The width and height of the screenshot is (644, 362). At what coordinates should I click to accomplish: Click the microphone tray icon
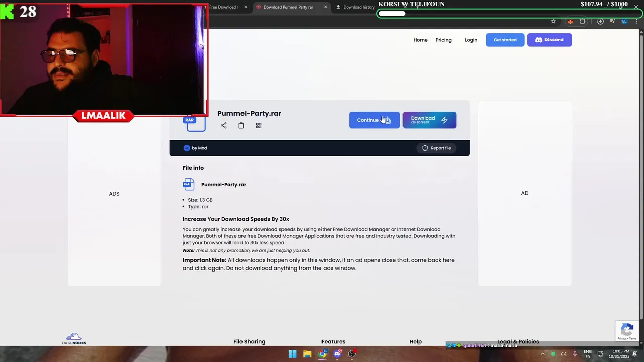click(x=575, y=354)
